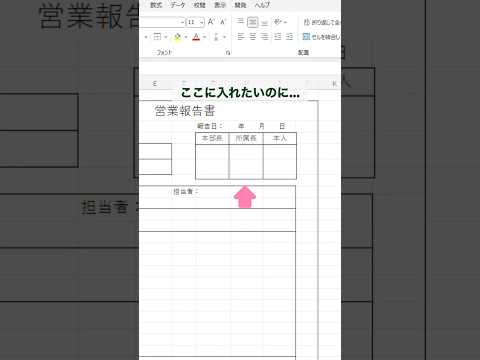Screen dimensions: 480x360
Task: Expand the font name dropdown
Action: (x=182, y=22)
